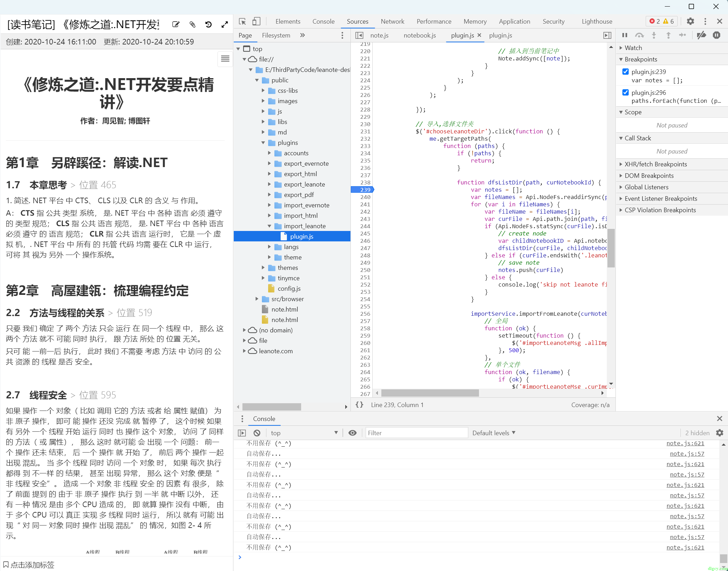Open note history icon
Viewport: 728px width, 571px height.
click(208, 24)
